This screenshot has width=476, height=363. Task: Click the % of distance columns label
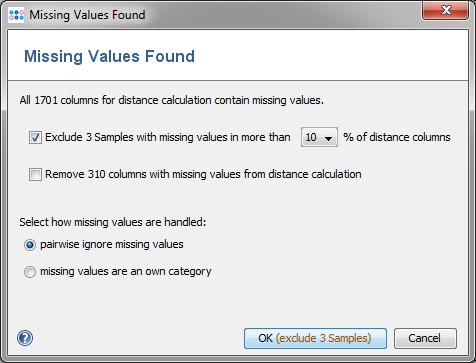[397, 137]
